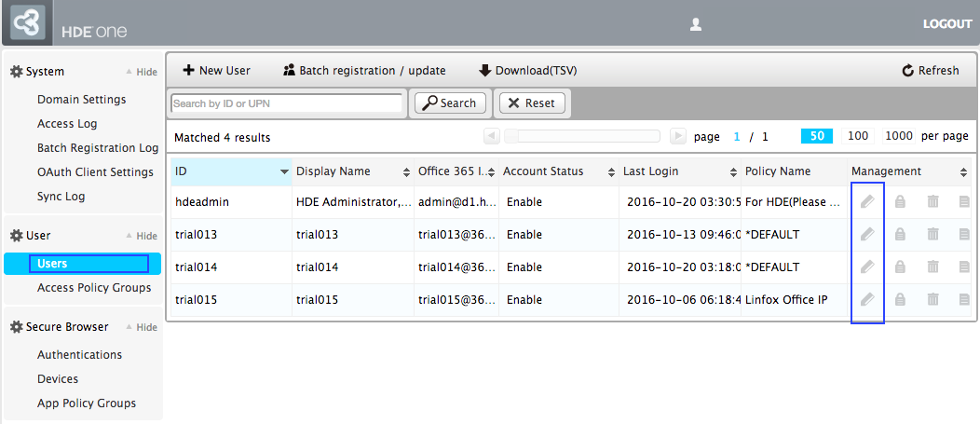
Task: Hide the Secure Browser section
Action: [x=142, y=327]
